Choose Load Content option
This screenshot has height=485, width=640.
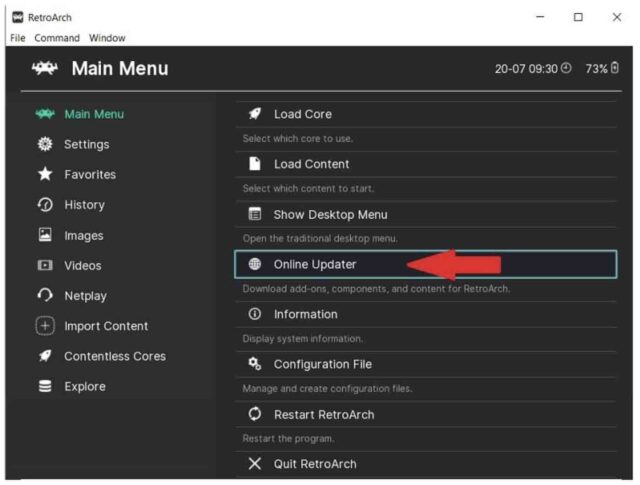tap(311, 164)
